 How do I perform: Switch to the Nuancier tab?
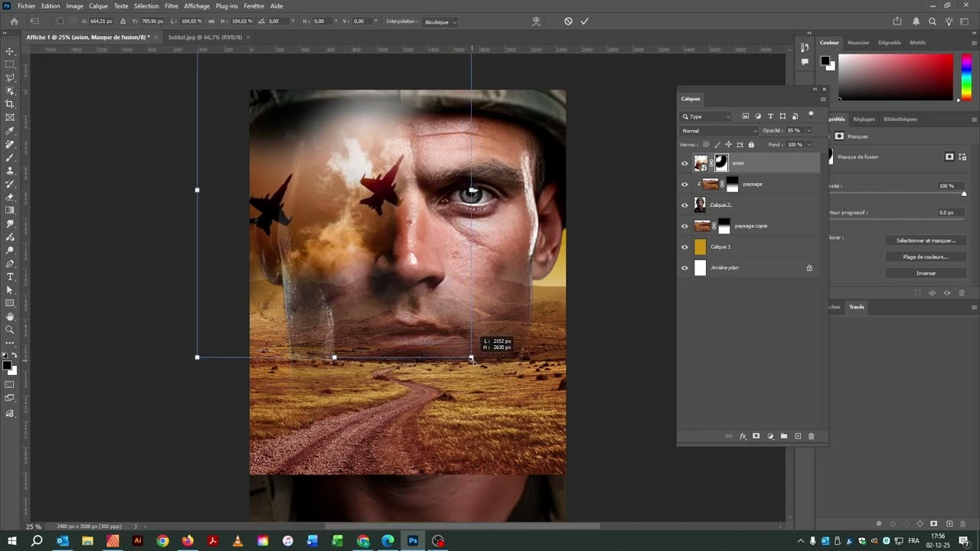pyautogui.click(x=858, y=43)
